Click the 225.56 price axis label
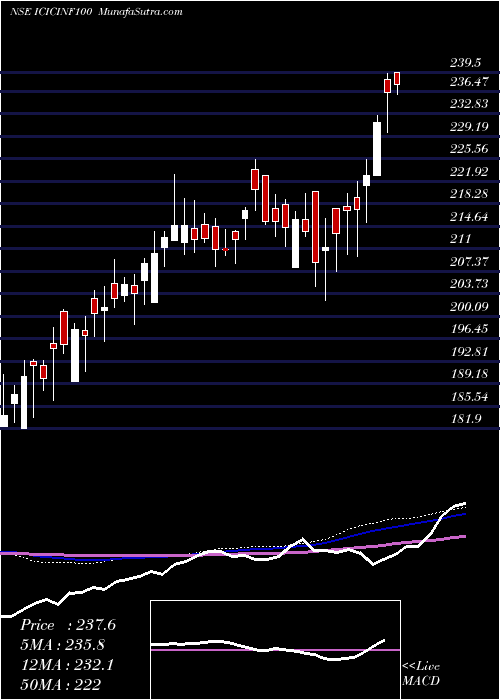 pos(469,149)
